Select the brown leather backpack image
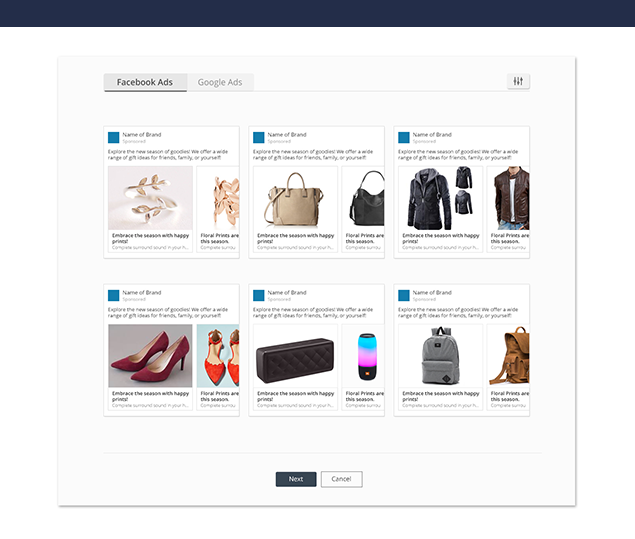The height and width of the screenshot is (539, 635). click(508, 356)
